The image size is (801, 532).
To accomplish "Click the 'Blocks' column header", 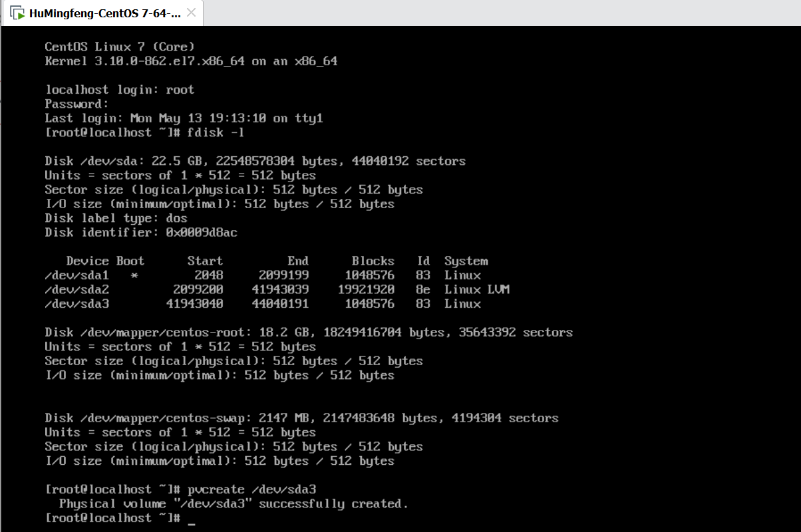I will tap(373, 261).
